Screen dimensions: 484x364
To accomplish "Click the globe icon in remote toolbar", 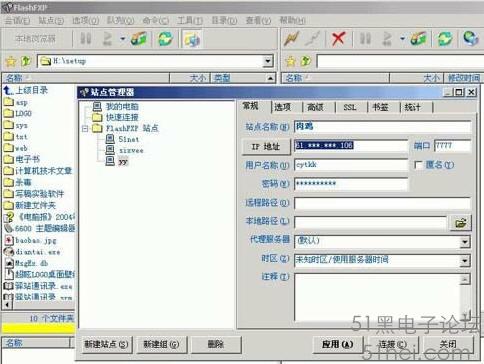I will [x=471, y=39].
